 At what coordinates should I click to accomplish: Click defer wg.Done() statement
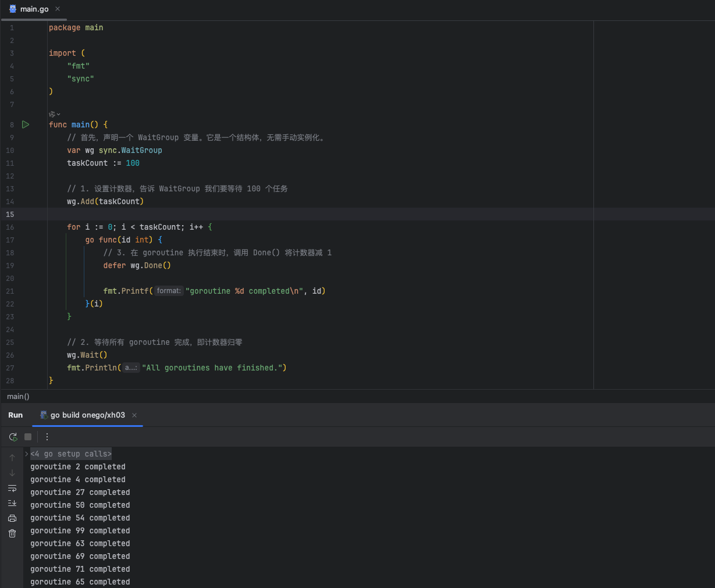tap(137, 265)
